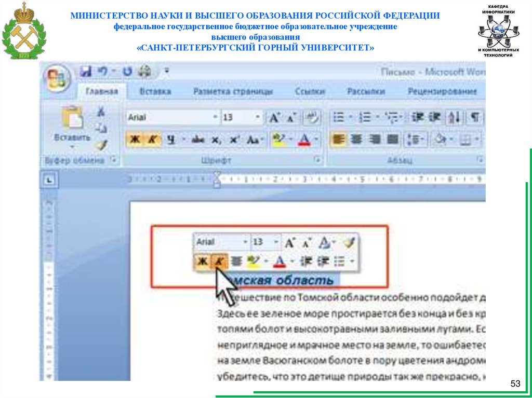Open the Буфер обмена dialog launcher

(x=114, y=160)
